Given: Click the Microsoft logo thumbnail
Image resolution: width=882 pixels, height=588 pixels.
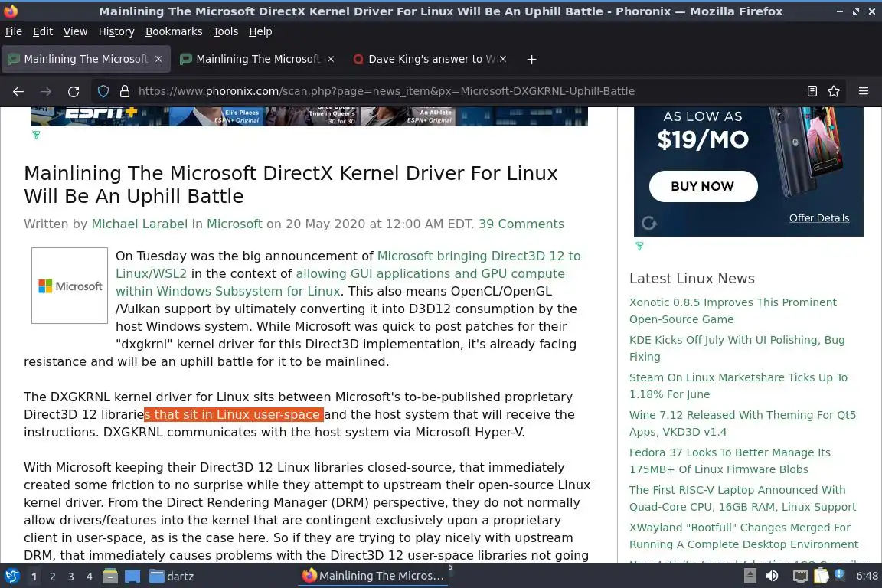Looking at the screenshot, I should (70, 286).
